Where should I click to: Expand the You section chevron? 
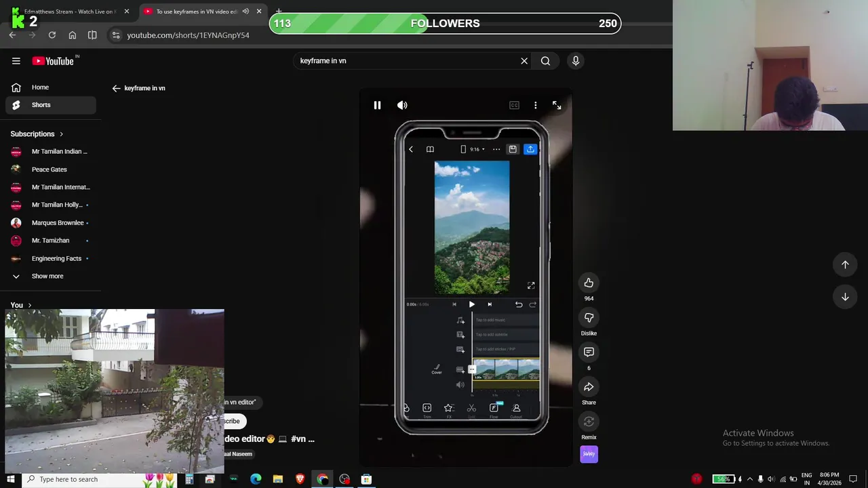point(30,305)
